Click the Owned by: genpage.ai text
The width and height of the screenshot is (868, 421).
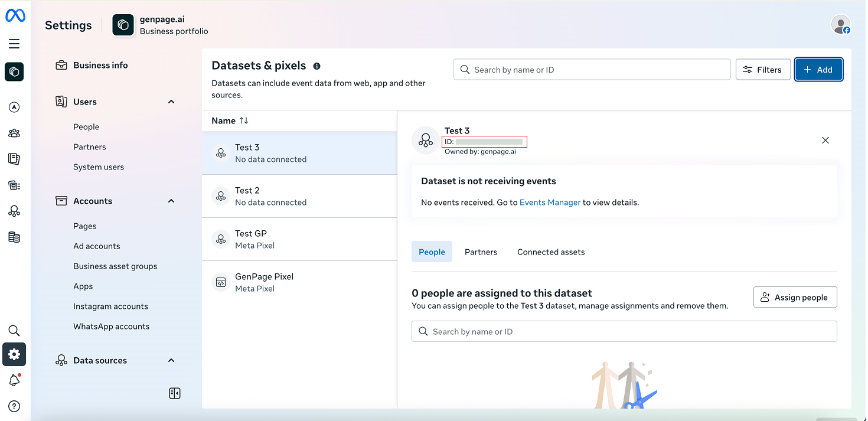tap(480, 151)
